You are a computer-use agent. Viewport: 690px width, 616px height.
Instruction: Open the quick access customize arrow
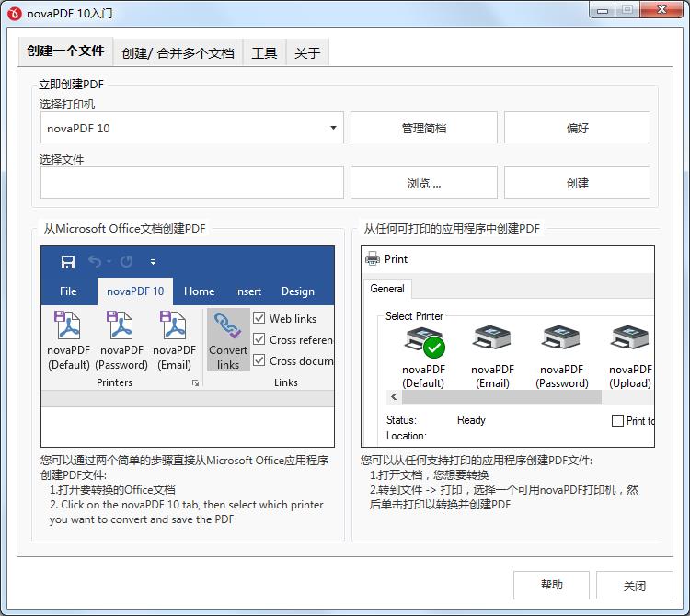[x=153, y=262]
